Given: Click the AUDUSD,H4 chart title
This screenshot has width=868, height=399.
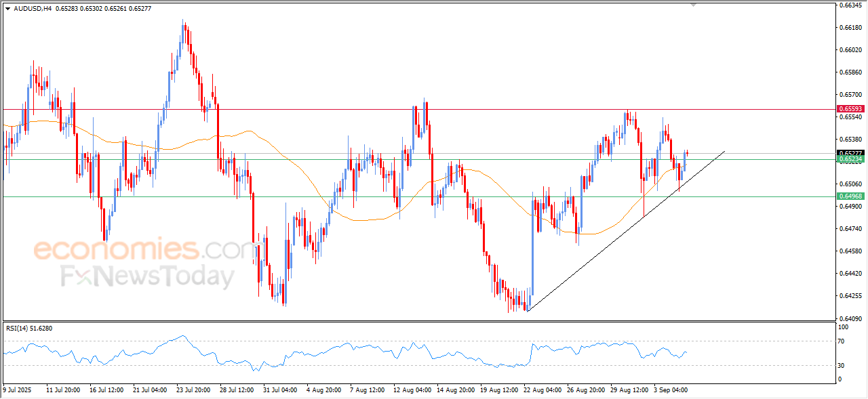Looking at the screenshot, I should (32, 9).
